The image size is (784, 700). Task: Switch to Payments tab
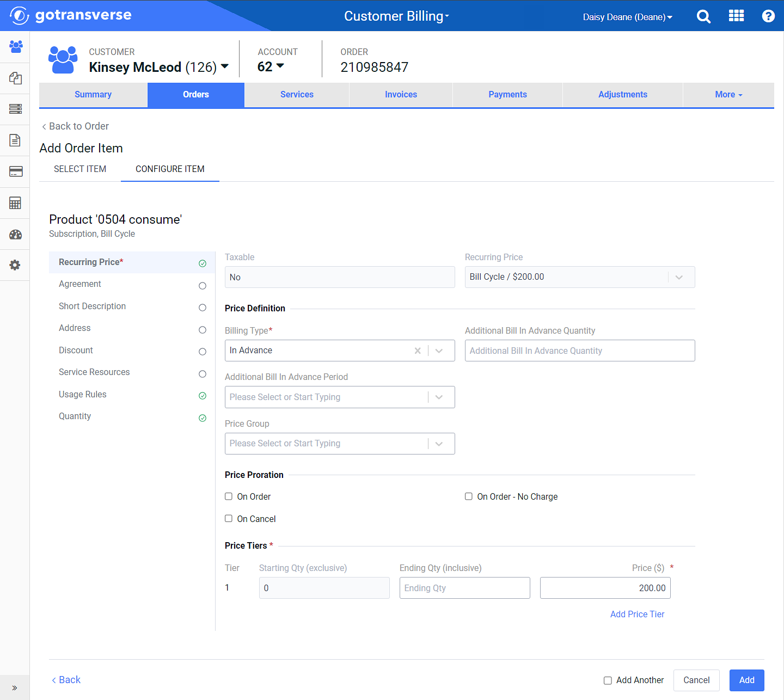[x=507, y=95]
